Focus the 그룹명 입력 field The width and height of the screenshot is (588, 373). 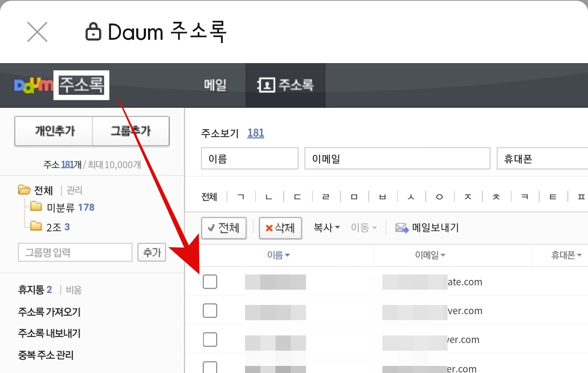tap(75, 252)
